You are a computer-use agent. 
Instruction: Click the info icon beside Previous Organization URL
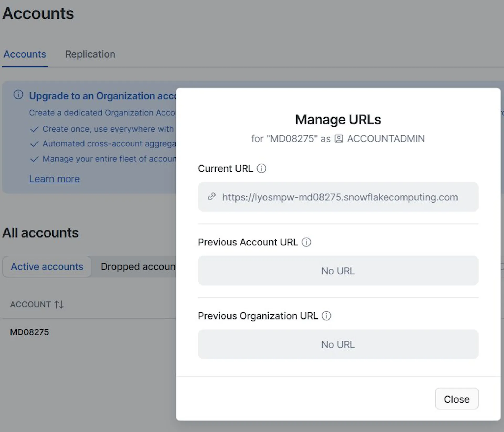click(326, 316)
